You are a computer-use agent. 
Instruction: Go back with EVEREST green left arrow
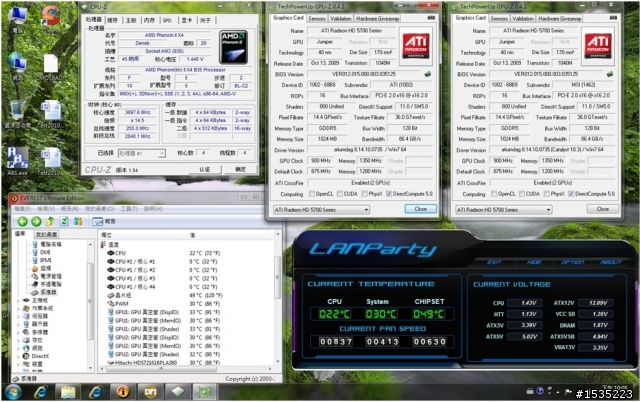(x=22, y=222)
